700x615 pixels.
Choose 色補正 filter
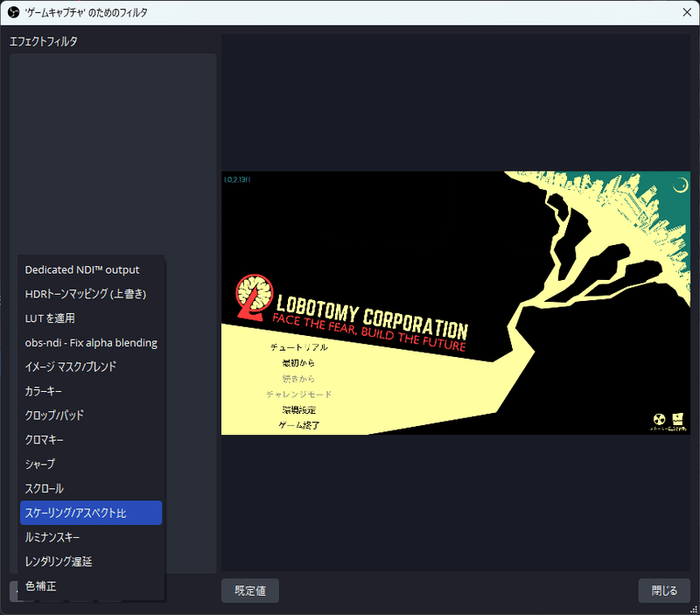(91, 586)
